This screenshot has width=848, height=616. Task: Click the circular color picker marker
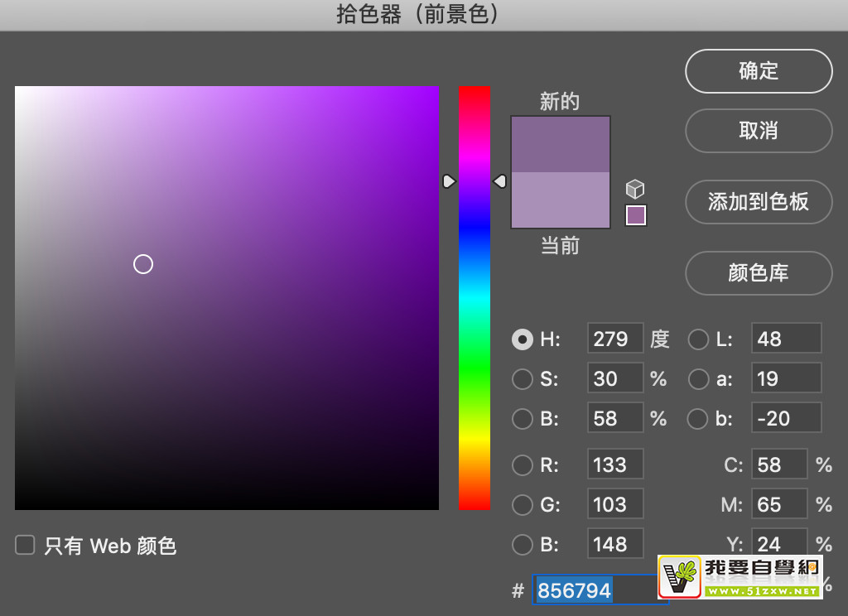(143, 264)
